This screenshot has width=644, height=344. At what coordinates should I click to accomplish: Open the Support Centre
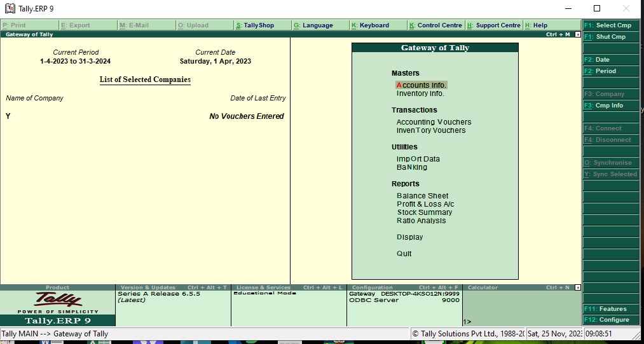pyautogui.click(x=495, y=25)
